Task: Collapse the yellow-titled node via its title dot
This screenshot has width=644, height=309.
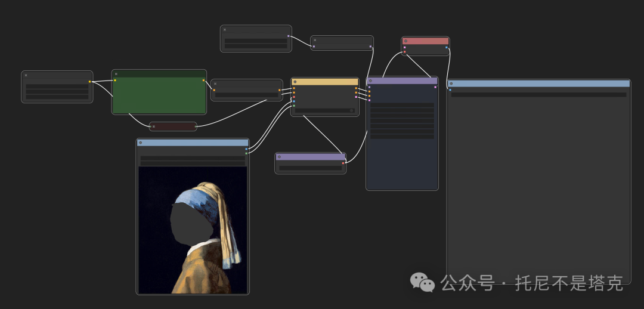Action: [x=295, y=82]
